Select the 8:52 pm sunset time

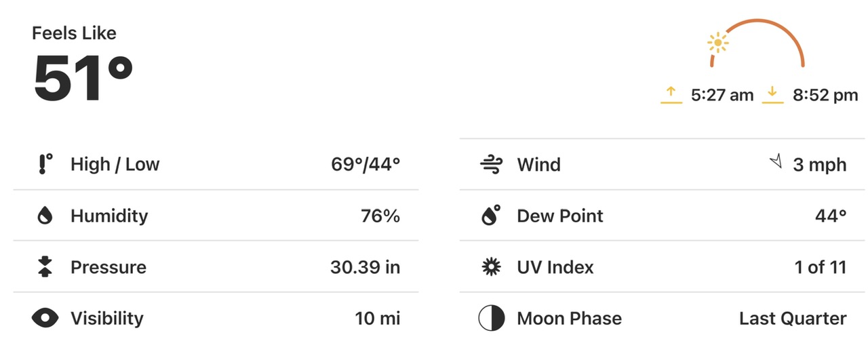click(825, 96)
